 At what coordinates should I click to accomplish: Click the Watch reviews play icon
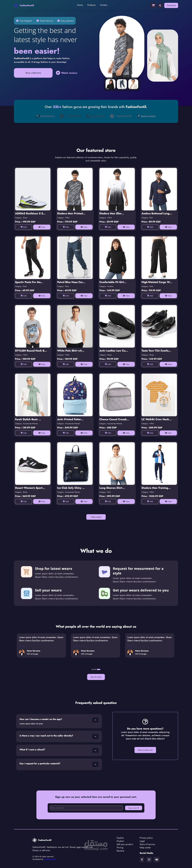[x=58, y=73]
